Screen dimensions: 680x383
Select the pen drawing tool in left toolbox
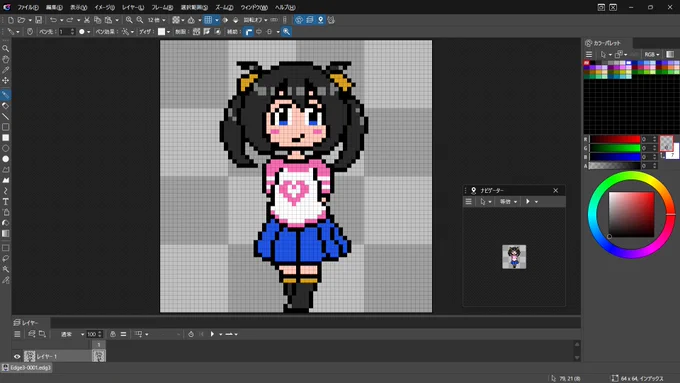[6, 95]
